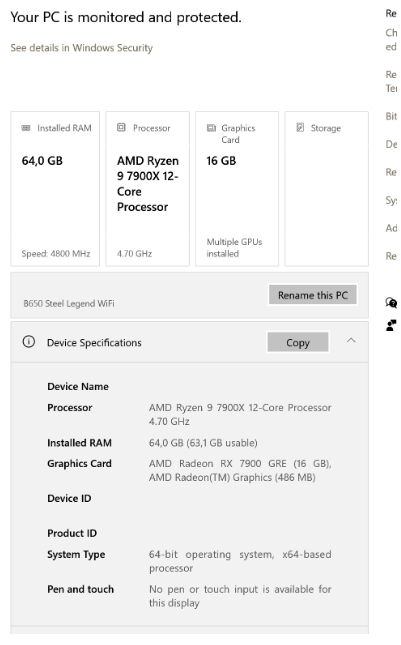The height and width of the screenshot is (645, 401).
Task: Collapse the Device Specifications section chevron
Action: pyautogui.click(x=351, y=341)
